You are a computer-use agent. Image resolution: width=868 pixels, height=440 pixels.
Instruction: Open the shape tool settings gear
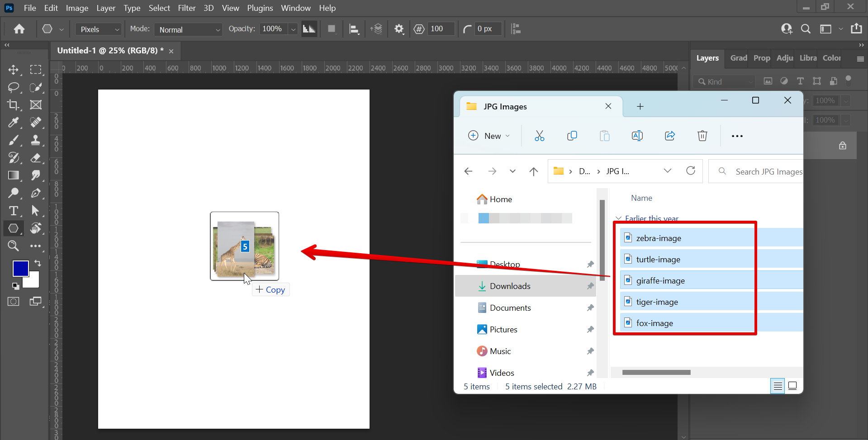pos(398,28)
